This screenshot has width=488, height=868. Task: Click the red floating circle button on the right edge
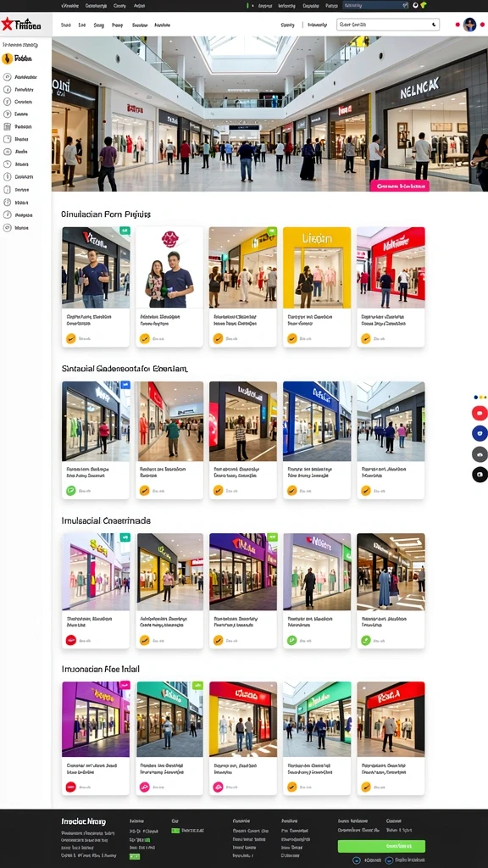click(x=480, y=413)
